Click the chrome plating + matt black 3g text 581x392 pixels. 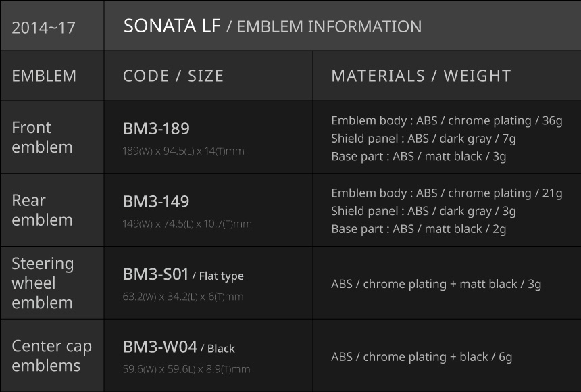[436, 284]
